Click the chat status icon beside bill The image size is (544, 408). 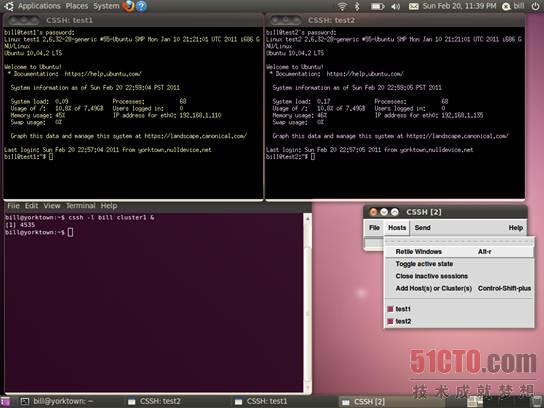[507, 6]
